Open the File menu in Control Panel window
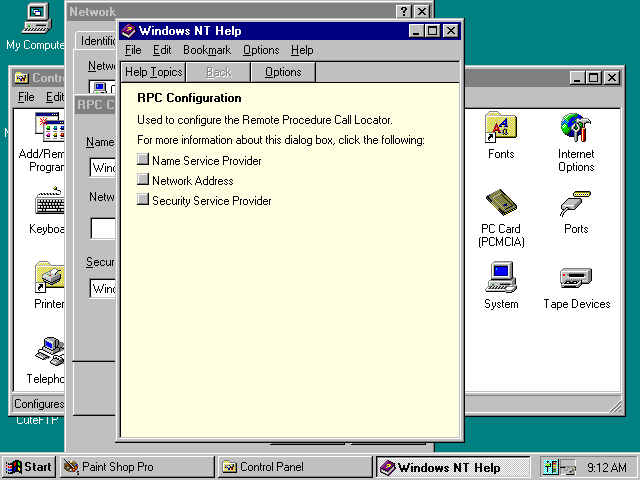The height and width of the screenshot is (480, 640). tap(26, 97)
